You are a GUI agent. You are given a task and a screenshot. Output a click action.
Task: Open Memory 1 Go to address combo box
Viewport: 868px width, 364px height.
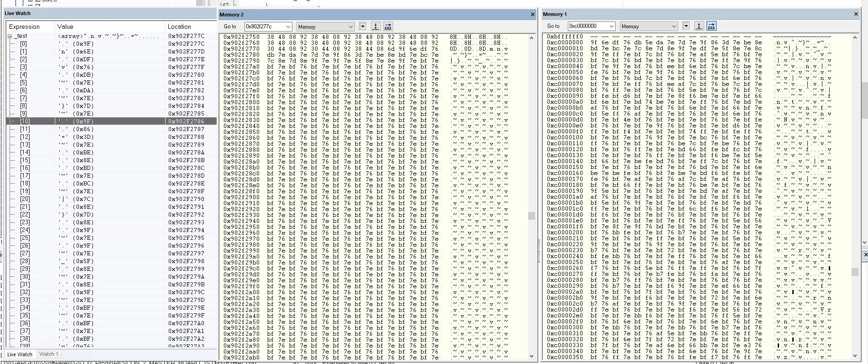click(x=591, y=26)
